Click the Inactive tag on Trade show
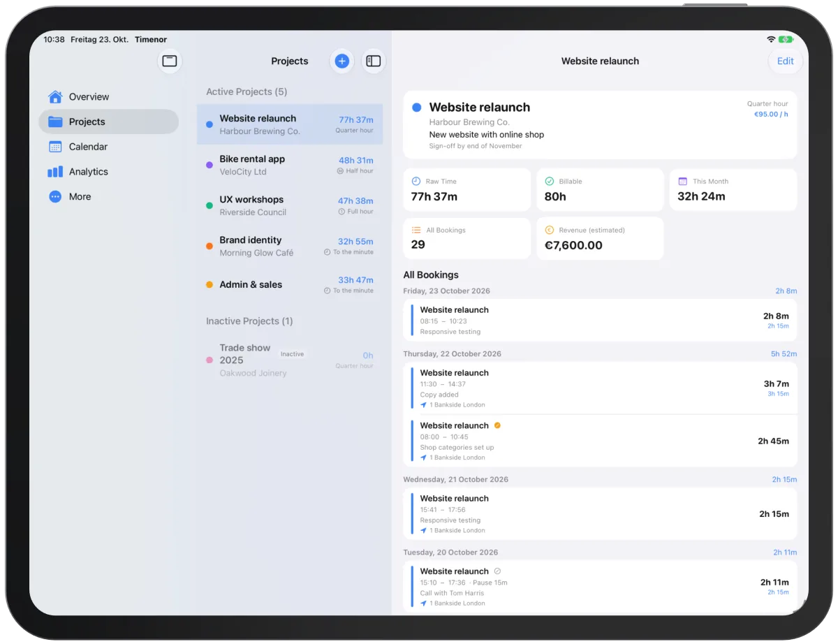Viewport: 838px width, 644px height. [292, 354]
